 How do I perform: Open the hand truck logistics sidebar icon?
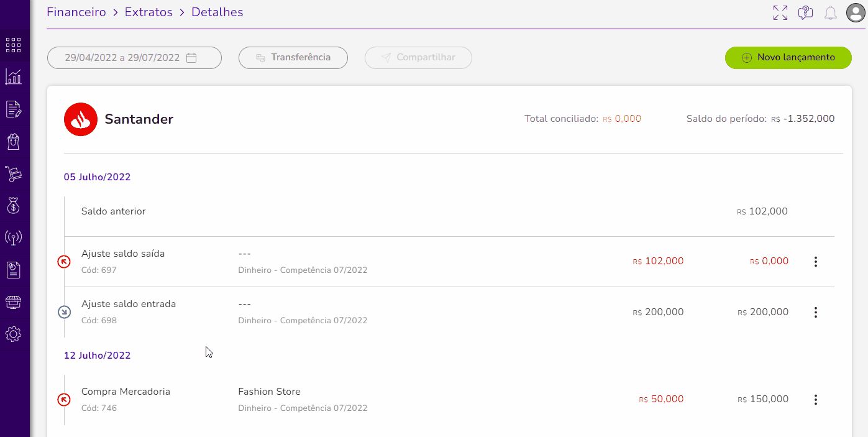[13, 174]
